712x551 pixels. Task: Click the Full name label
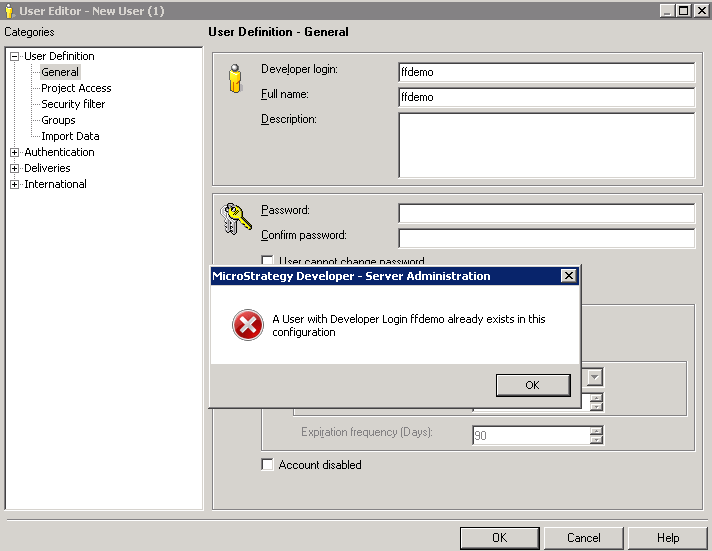point(285,94)
